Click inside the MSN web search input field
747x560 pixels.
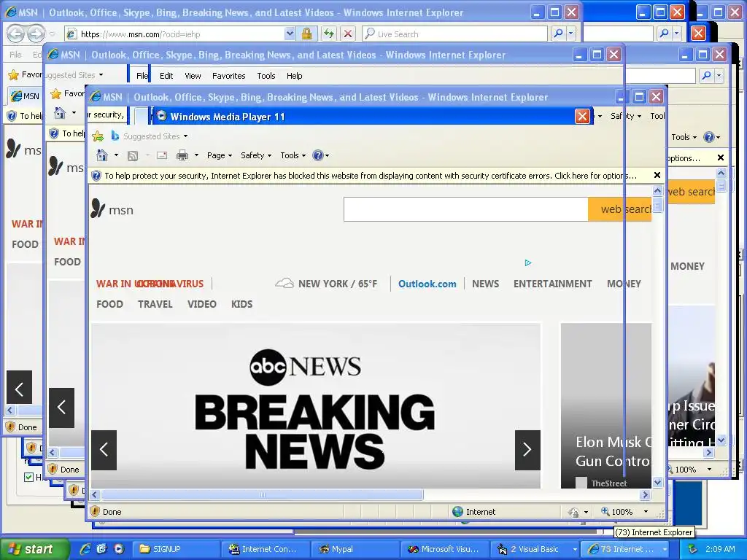(x=465, y=209)
